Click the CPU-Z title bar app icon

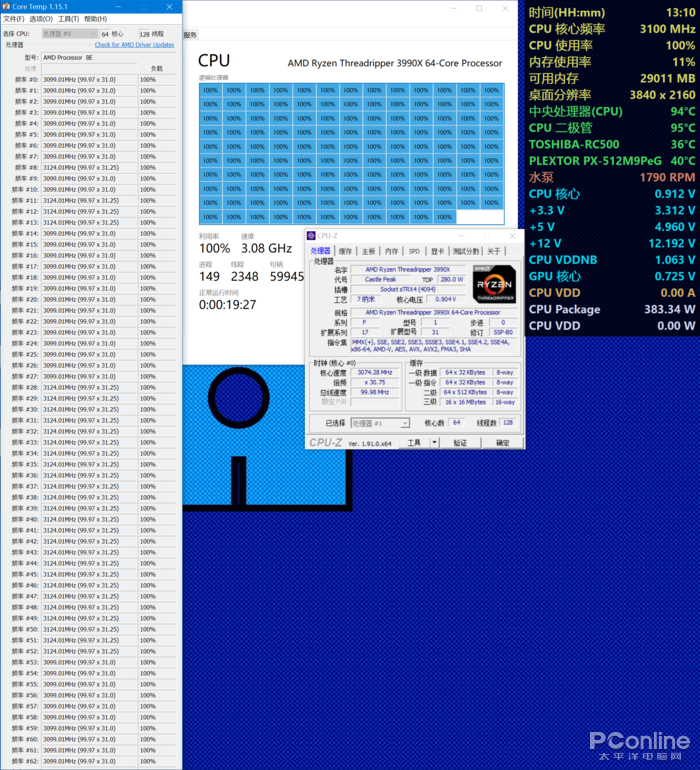(311, 236)
